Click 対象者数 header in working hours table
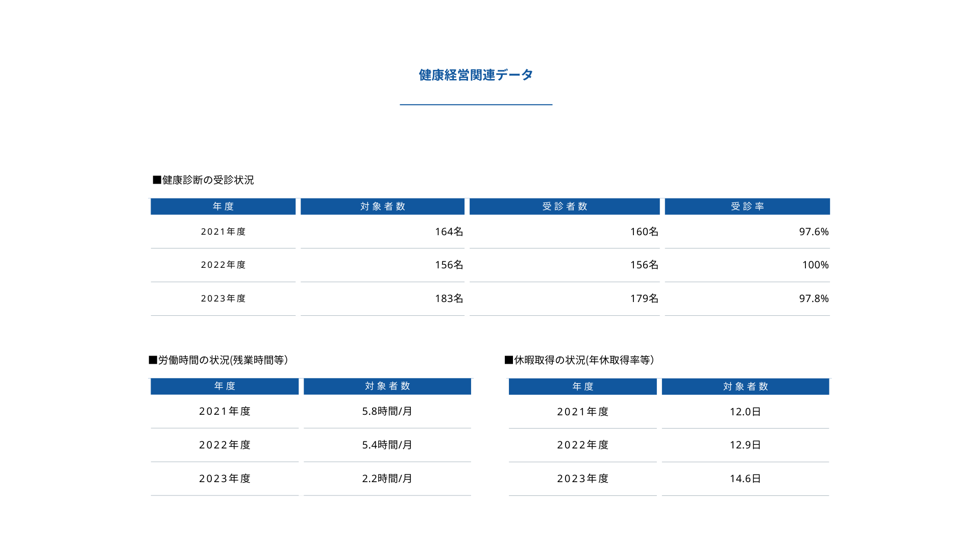The image size is (980, 551). tap(387, 386)
